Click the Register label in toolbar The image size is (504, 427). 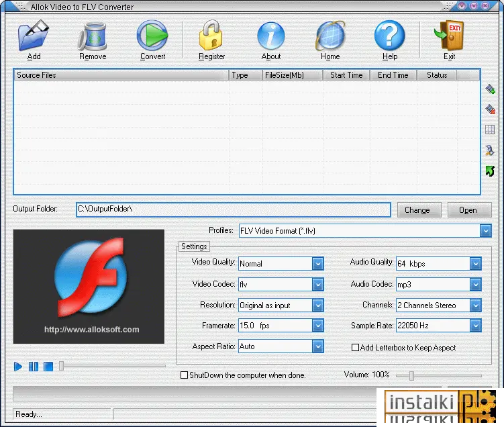(211, 56)
